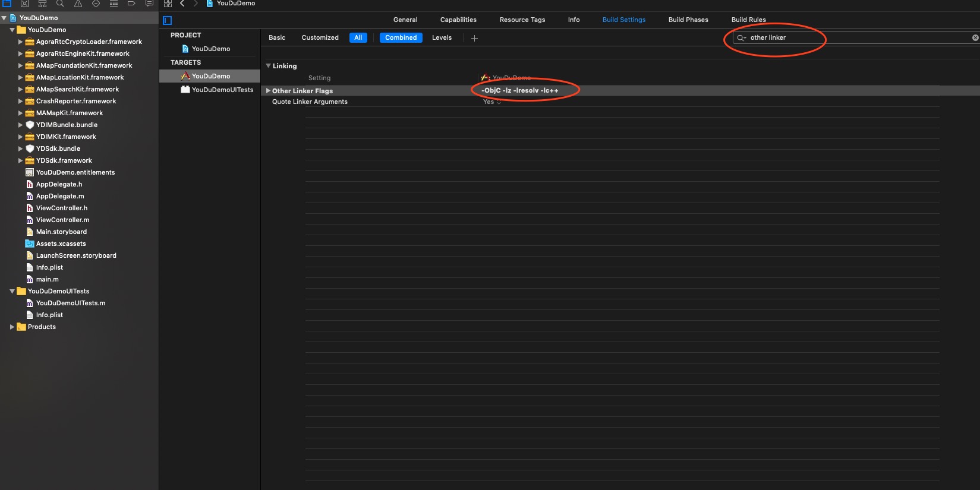Open AppDelegate.h
980x490 pixels.
pyautogui.click(x=59, y=184)
